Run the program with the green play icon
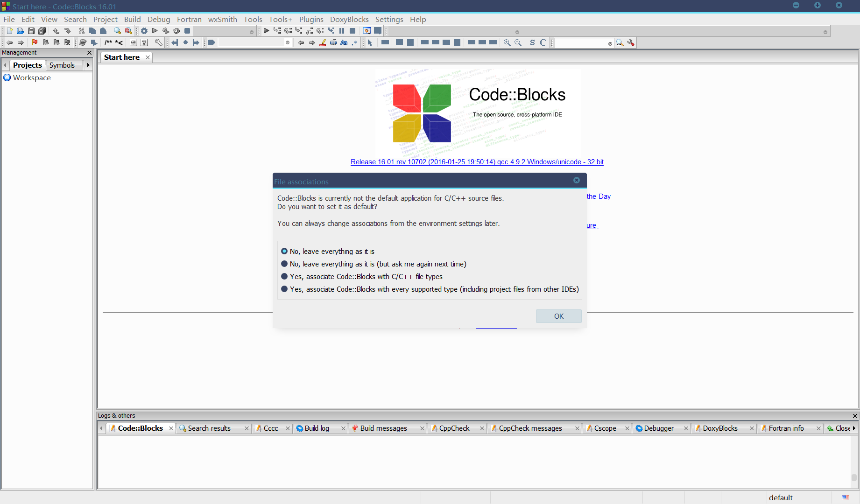 coord(155,30)
